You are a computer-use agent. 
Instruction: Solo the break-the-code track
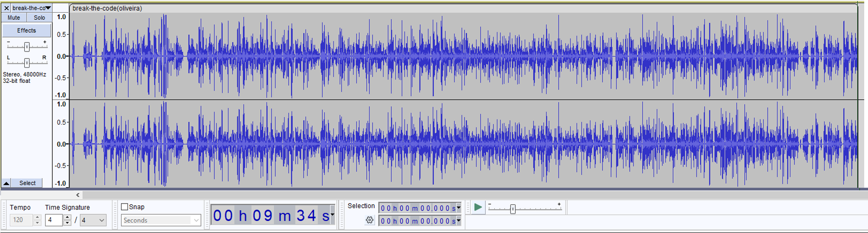pyautogui.click(x=39, y=18)
